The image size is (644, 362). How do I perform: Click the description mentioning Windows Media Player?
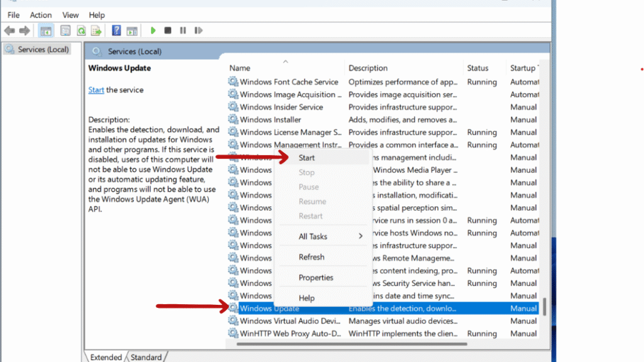click(x=415, y=170)
